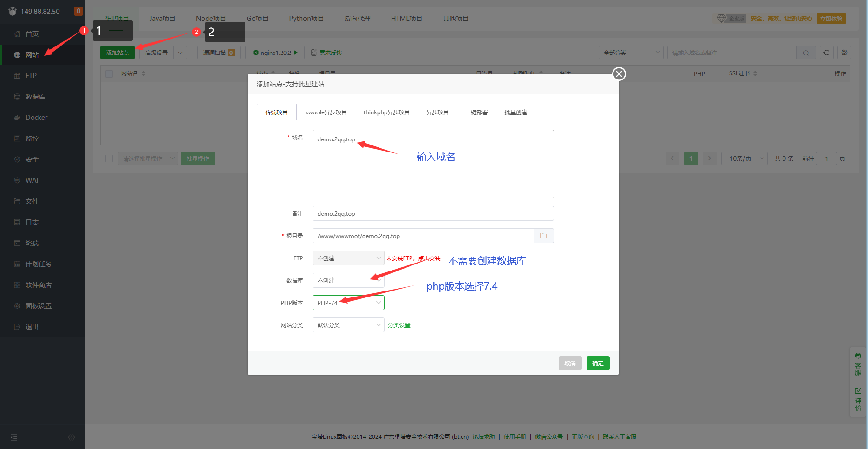Viewport: 868px width, 449px height.
Task: Open the Docker sidebar item
Action: [x=36, y=118]
